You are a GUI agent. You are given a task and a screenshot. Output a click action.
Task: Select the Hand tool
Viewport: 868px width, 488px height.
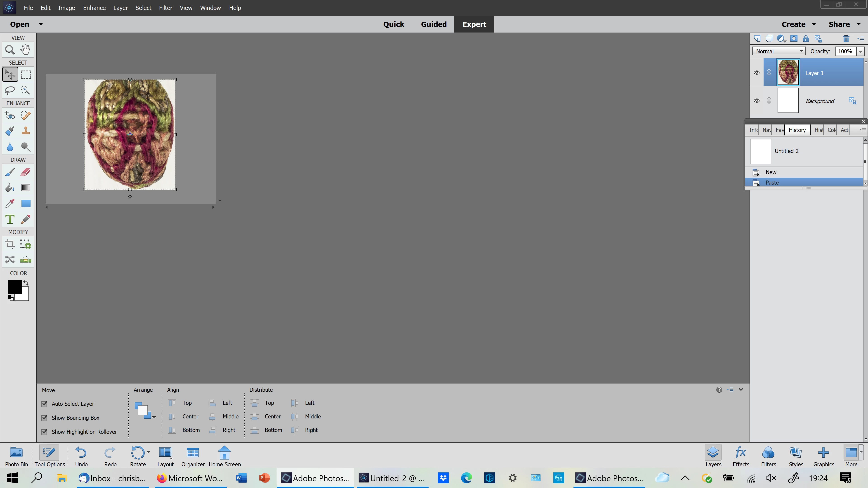point(26,50)
